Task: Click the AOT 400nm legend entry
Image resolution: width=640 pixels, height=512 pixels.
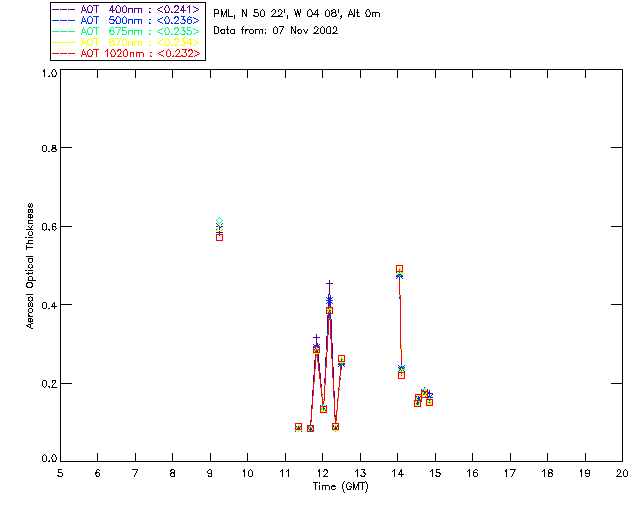Action: tap(126, 9)
